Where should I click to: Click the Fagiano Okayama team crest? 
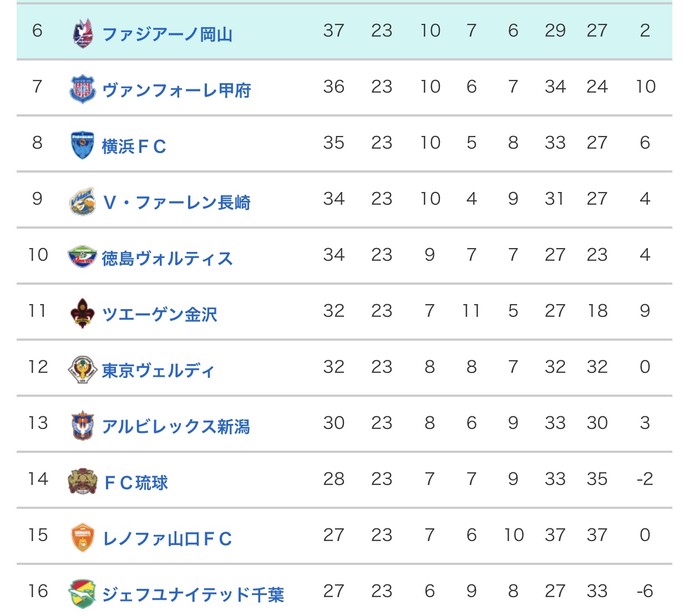[83, 33]
